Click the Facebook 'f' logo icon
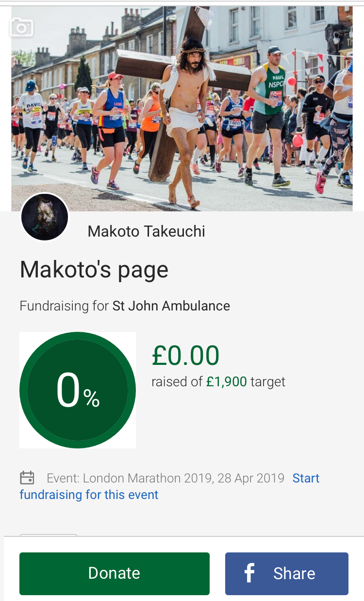The width and height of the screenshot is (364, 601). [x=249, y=573]
